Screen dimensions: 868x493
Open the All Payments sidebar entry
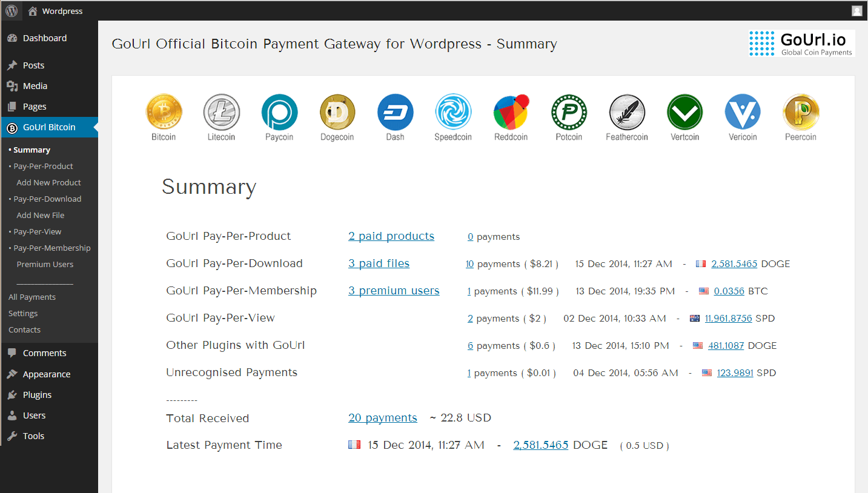tap(32, 297)
